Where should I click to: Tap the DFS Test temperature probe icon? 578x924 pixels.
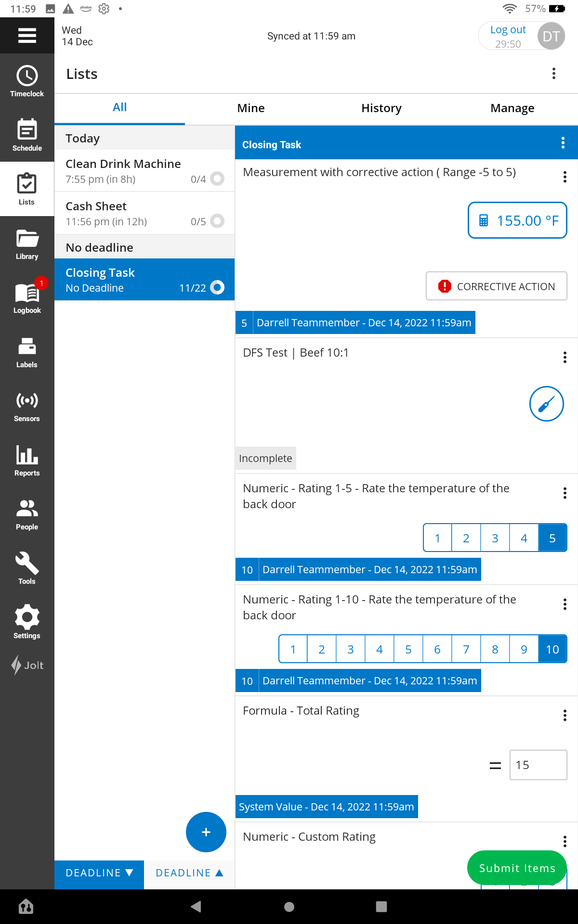[x=546, y=404]
